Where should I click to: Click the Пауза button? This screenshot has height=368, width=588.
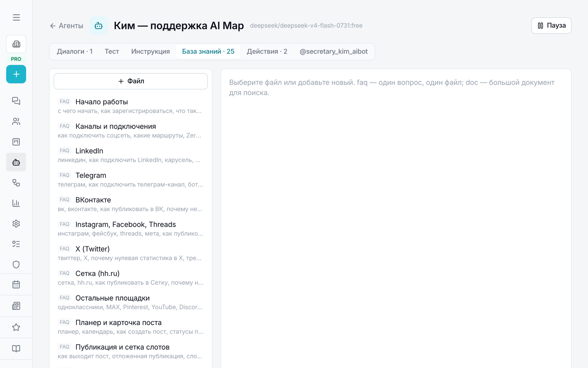551,26
